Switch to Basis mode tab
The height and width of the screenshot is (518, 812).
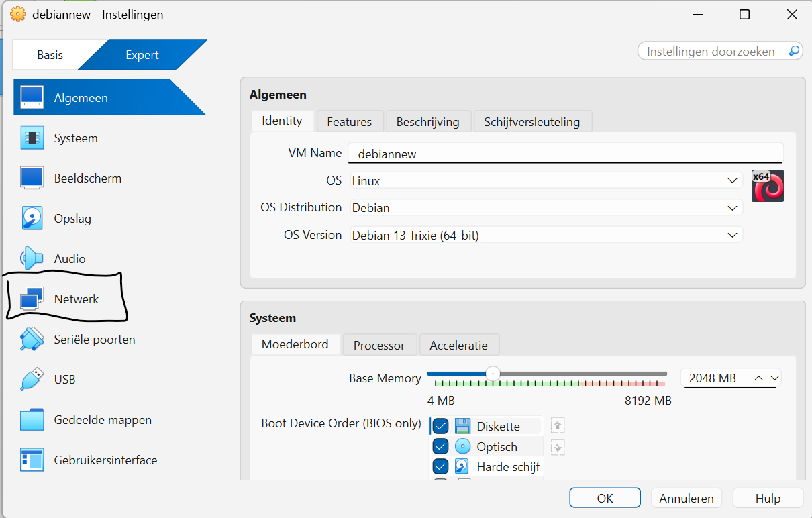coord(50,55)
